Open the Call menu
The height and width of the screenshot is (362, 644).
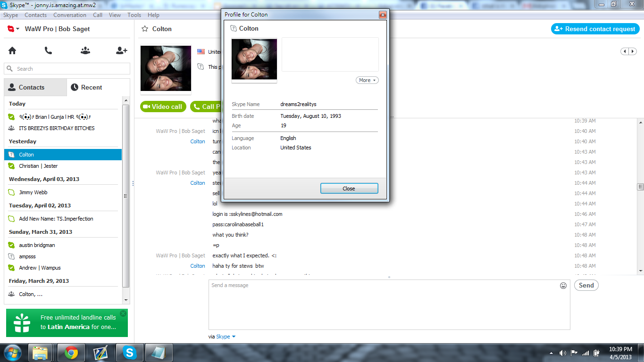98,15
